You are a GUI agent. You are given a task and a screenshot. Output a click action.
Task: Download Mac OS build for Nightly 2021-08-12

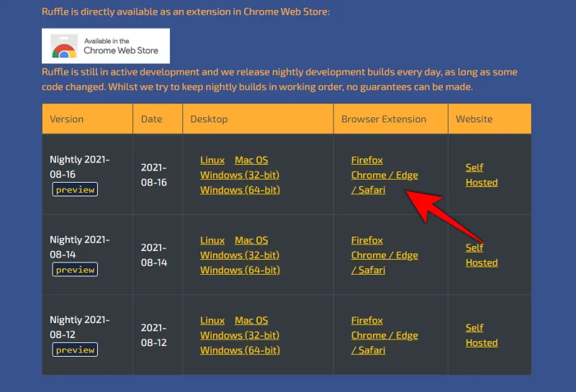(251, 320)
